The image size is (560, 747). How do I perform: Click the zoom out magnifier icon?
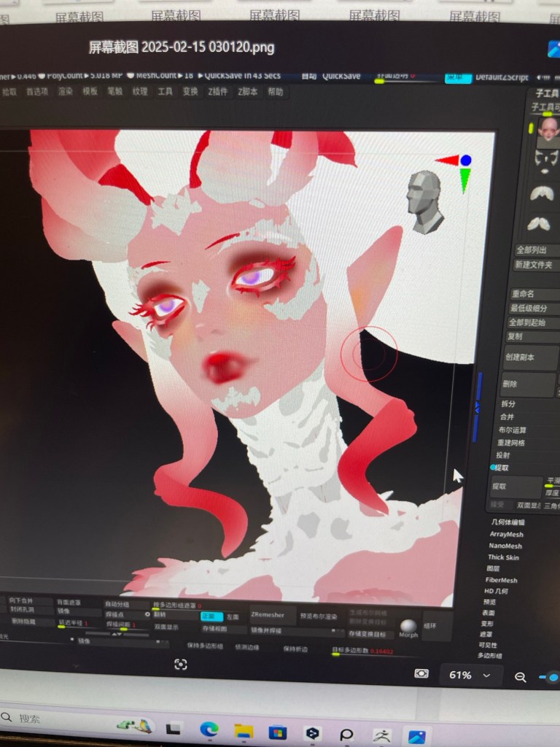click(x=521, y=677)
